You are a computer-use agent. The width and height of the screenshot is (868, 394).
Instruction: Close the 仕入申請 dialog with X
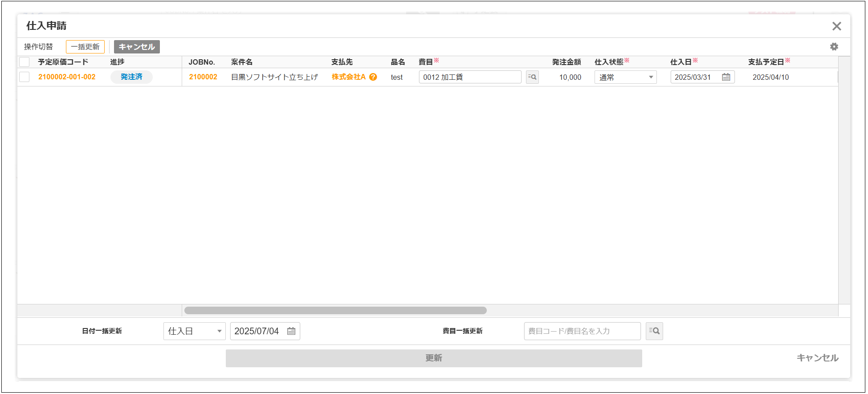click(836, 26)
